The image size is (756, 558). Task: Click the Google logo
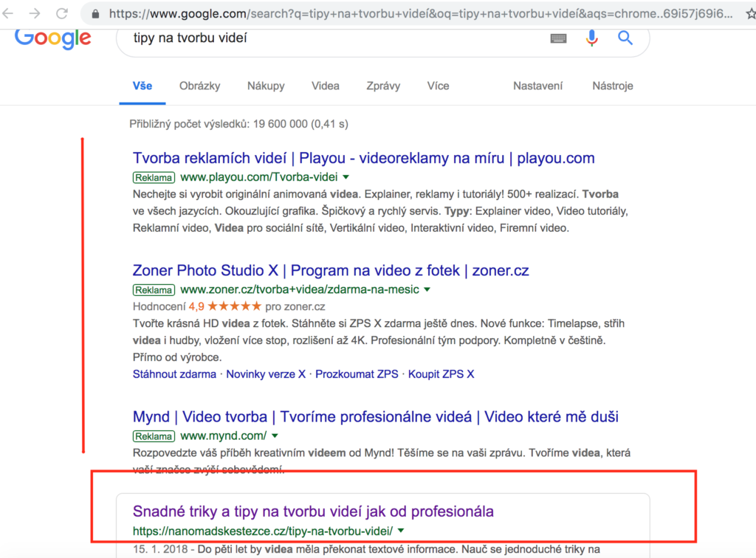[x=52, y=39]
